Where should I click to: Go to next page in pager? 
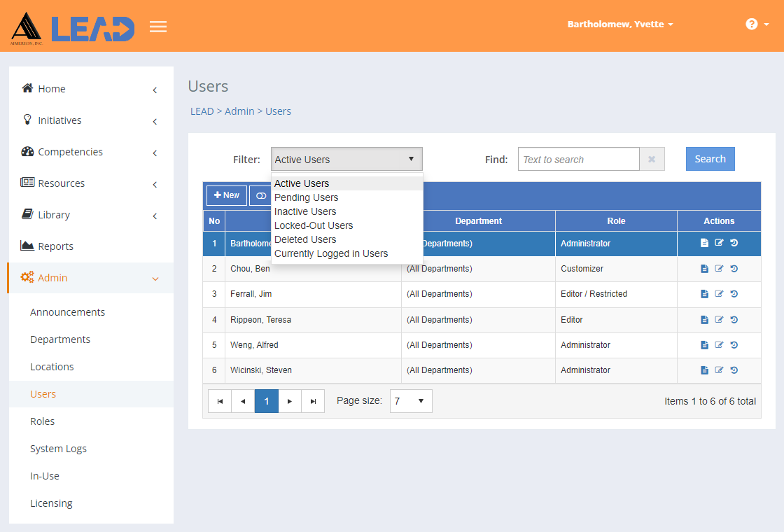(x=290, y=401)
